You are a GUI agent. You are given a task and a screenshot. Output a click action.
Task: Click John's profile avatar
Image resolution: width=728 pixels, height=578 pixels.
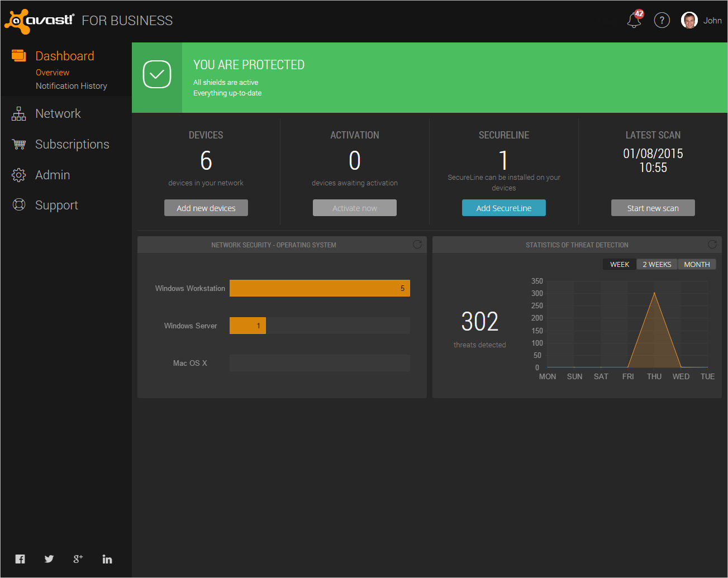tap(689, 21)
